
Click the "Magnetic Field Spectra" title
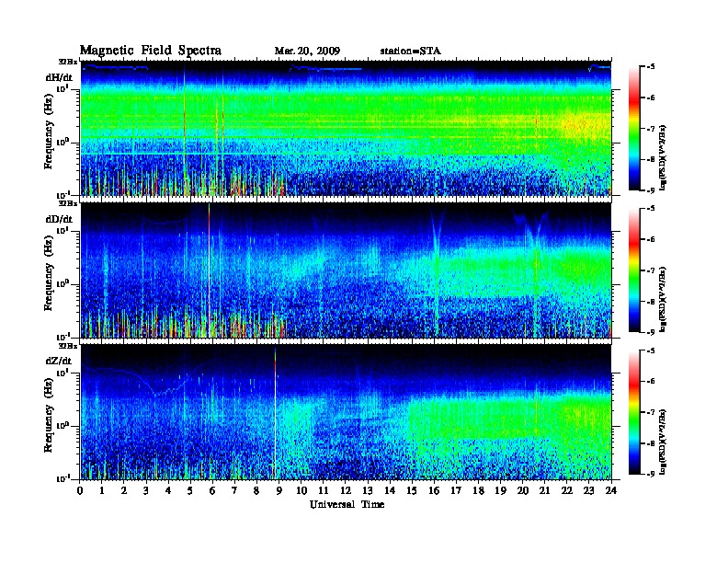pos(150,51)
